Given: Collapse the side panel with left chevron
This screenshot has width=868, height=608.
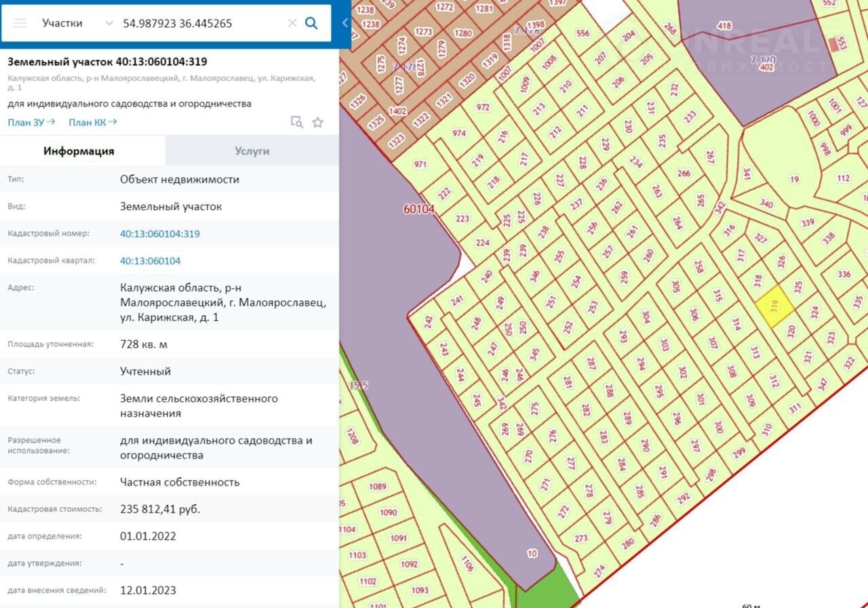Looking at the screenshot, I should pos(344,23).
